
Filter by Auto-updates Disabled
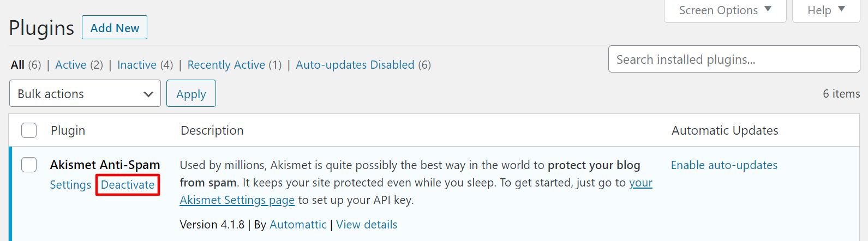[x=355, y=65]
